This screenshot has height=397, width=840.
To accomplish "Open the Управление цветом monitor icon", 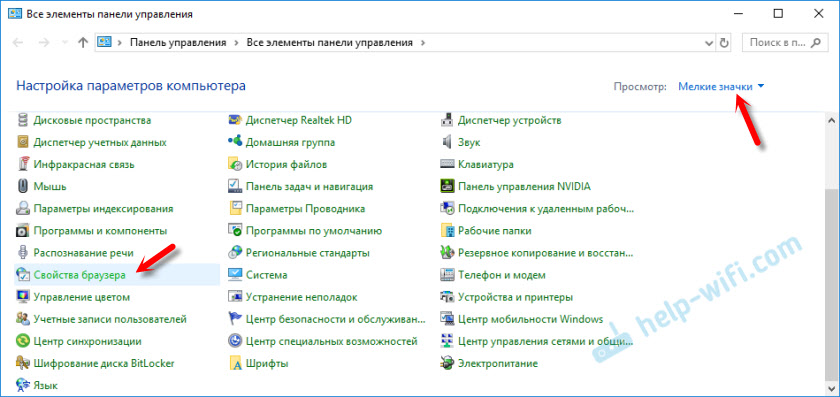I will coord(22,297).
